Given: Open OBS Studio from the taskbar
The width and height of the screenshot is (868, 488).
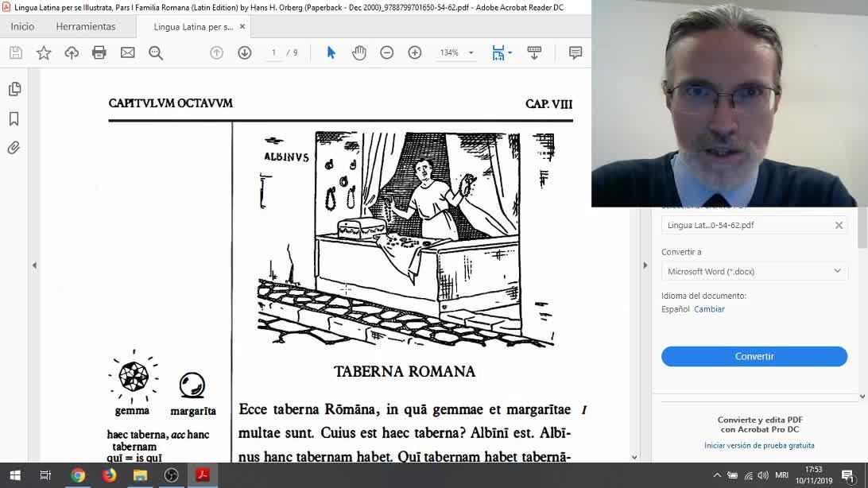Looking at the screenshot, I should click(172, 475).
